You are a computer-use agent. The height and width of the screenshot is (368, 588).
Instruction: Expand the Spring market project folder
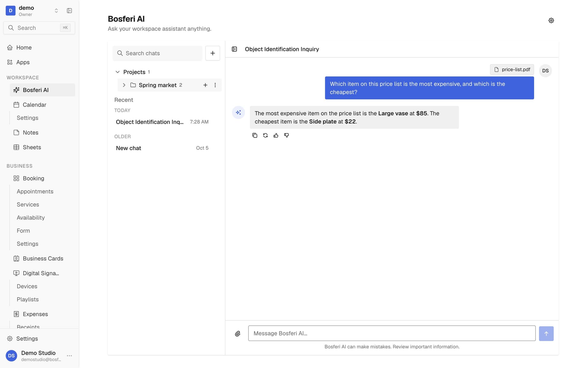tap(124, 85)
